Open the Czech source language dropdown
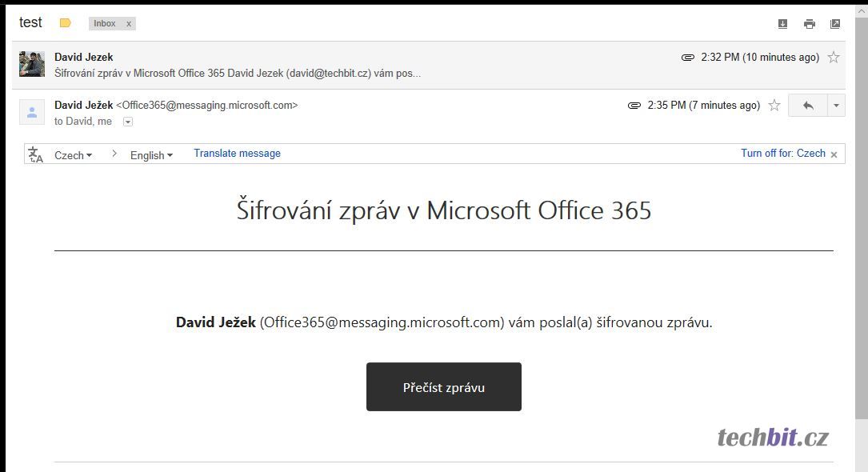Image resolution: width=868 pixels, height=472 pixels. coord(73,155)
